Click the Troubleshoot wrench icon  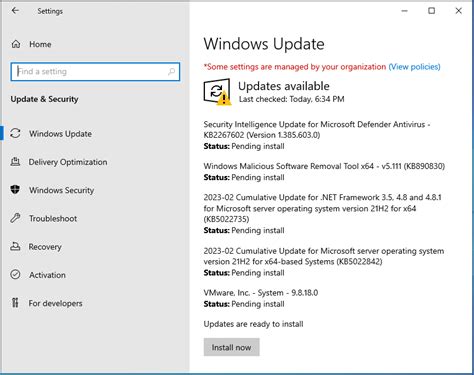point(15,218)
